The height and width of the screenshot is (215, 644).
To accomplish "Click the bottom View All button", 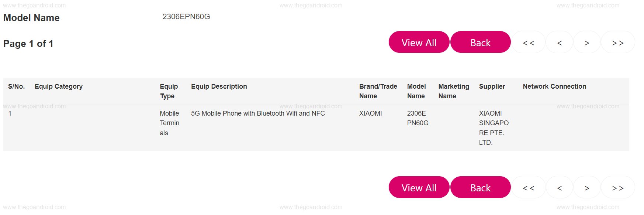I will pos(419,187).
